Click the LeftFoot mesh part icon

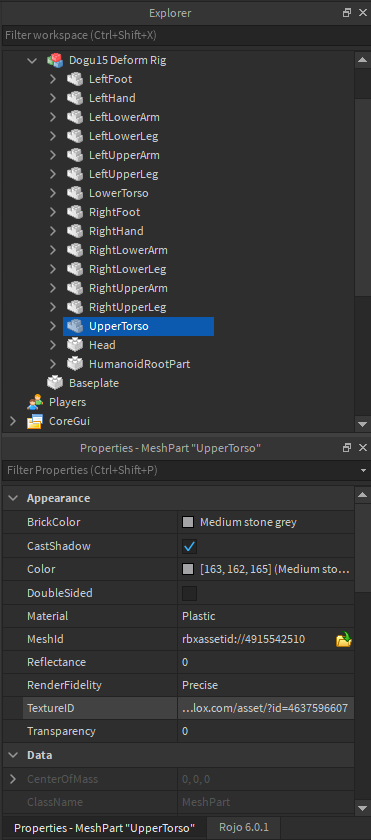[x=75, y=79]
